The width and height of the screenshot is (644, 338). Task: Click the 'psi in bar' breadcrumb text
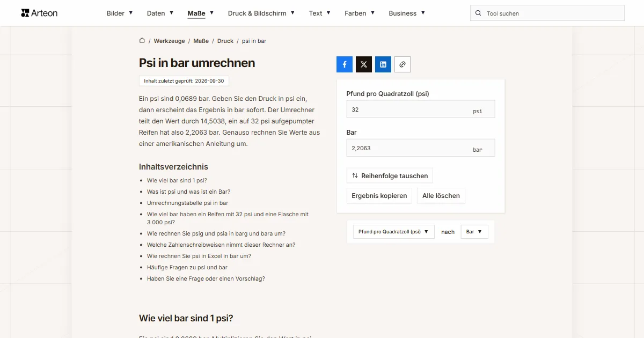click(x=254, y=41)
